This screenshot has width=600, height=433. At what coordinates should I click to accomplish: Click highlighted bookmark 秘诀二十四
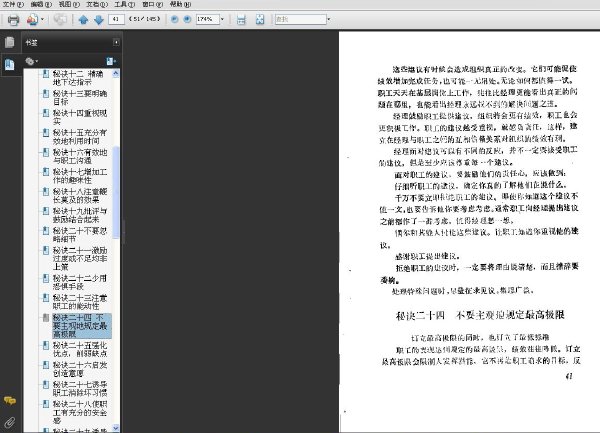point(82,326)
